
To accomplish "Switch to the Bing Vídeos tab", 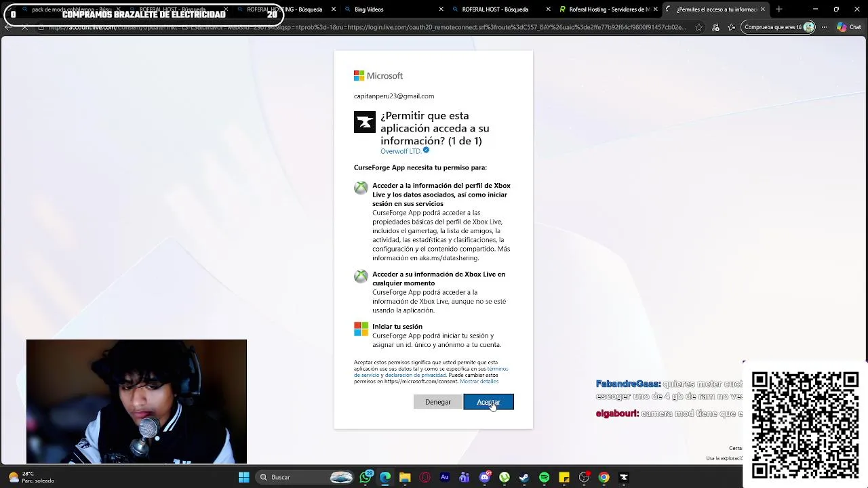I will click(393, 9).
